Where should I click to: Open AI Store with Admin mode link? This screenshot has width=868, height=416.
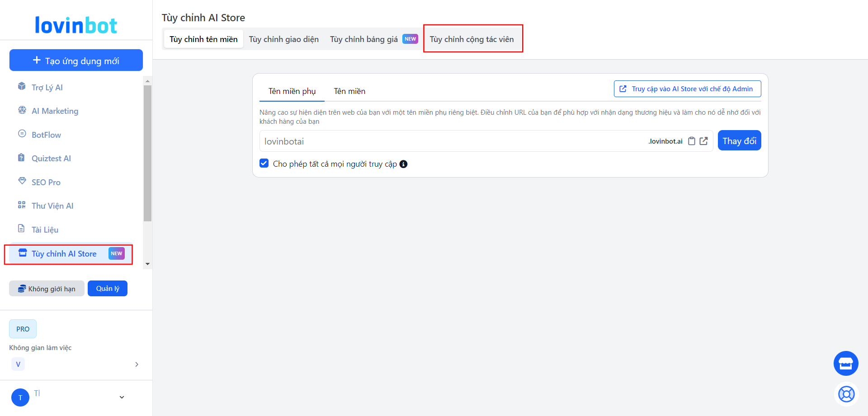687,89
